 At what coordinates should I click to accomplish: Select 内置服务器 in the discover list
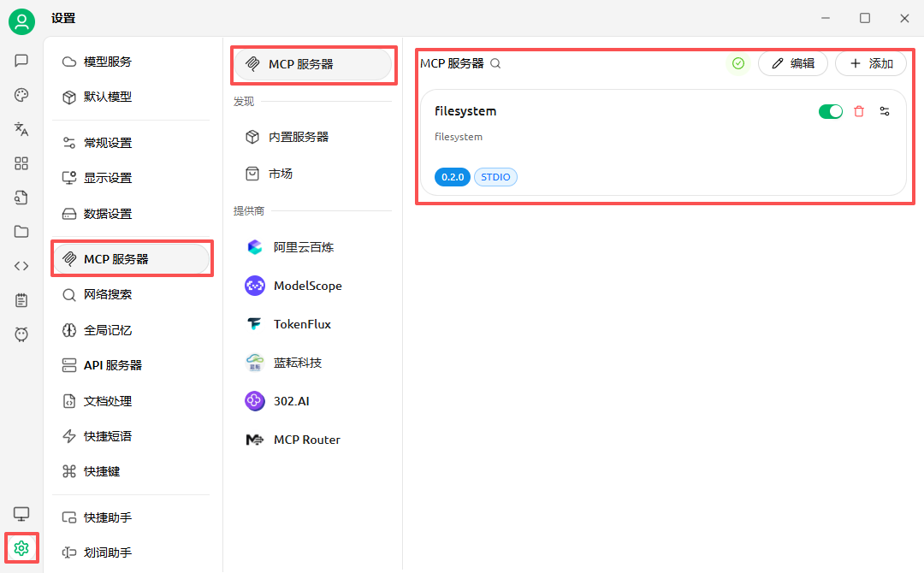298,137
